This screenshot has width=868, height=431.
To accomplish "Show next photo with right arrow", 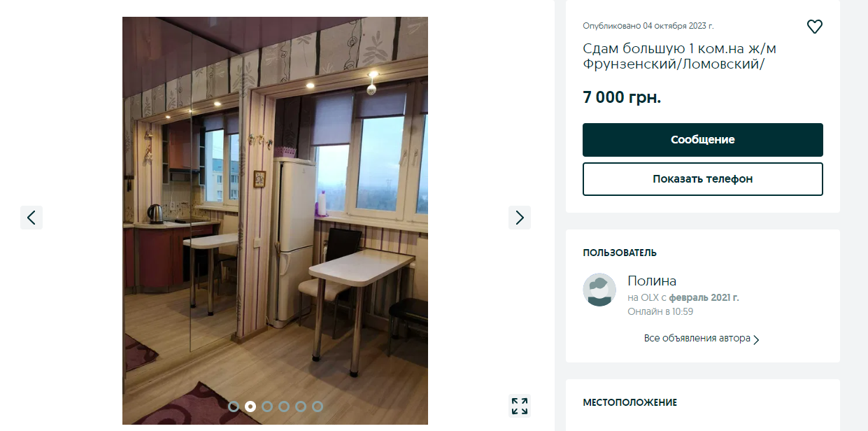I will pyautogui.click(x=520, y=218).
